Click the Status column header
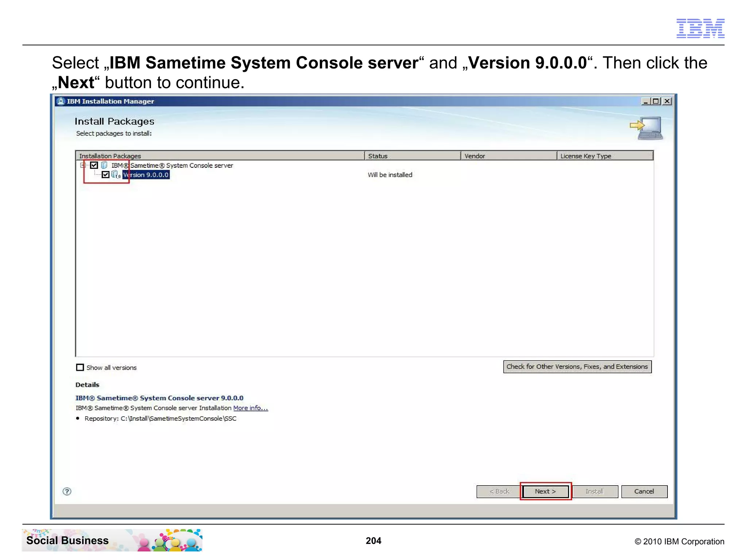This screenshot has height=560, width=747. click(413, 156)
